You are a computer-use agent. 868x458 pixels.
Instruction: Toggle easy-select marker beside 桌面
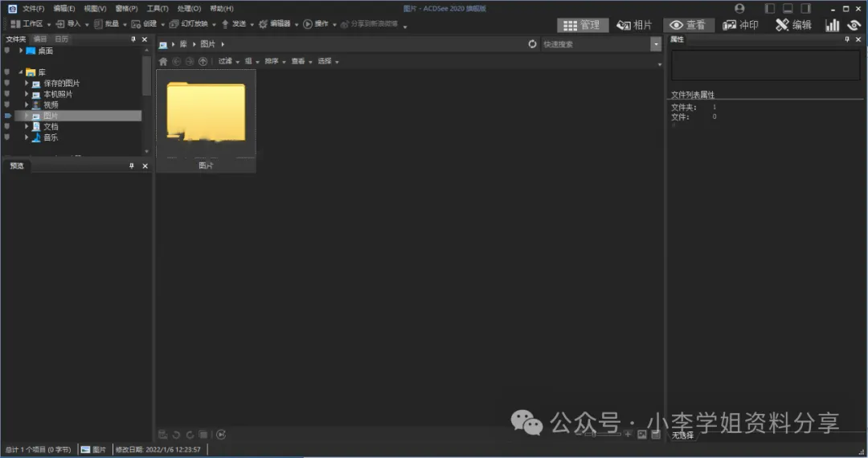tap(6, 51)
